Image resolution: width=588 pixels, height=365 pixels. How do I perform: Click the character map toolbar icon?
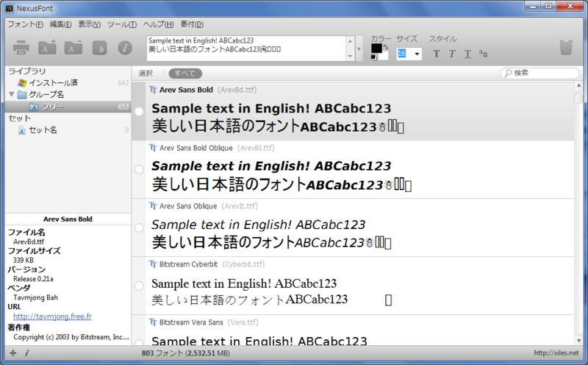pyautogui.click(x=100, y=48)
